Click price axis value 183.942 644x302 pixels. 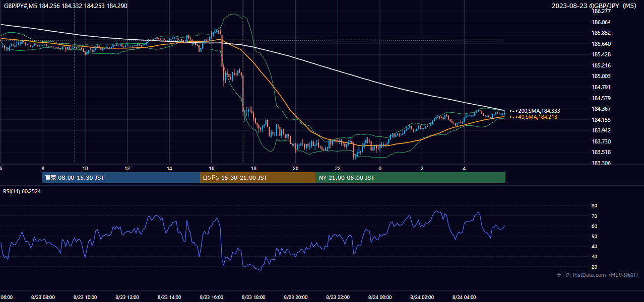[601, 130]
